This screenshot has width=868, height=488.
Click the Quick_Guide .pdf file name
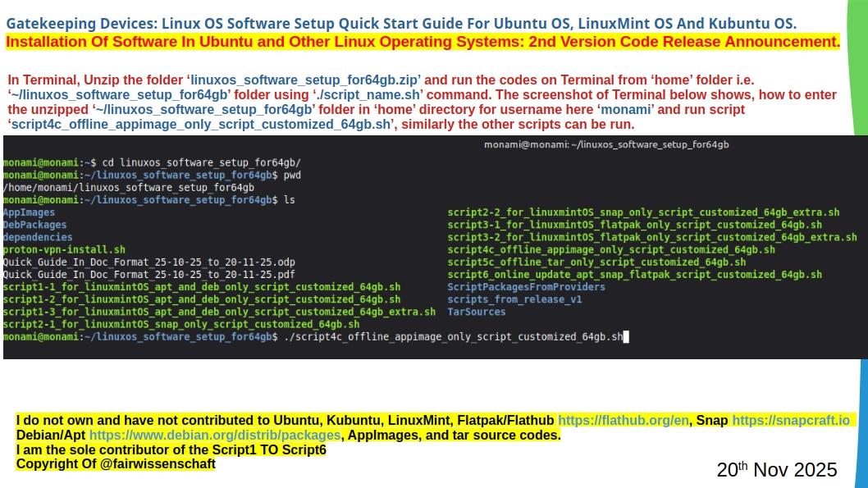coord(149,275)
